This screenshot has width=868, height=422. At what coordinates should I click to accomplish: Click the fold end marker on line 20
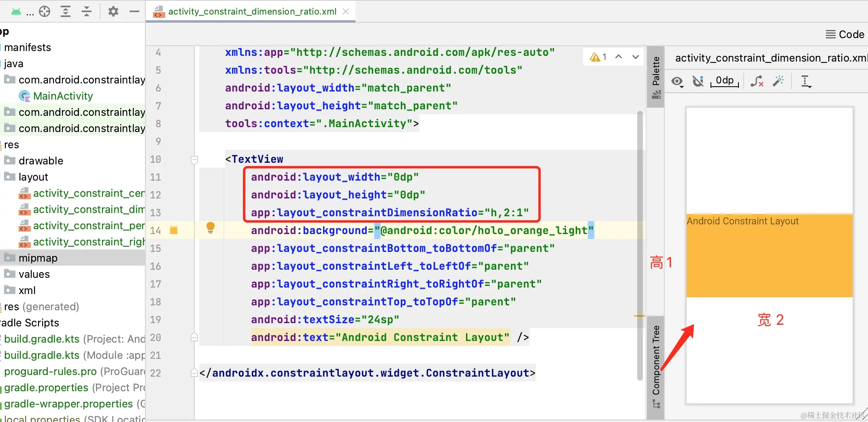194,337
